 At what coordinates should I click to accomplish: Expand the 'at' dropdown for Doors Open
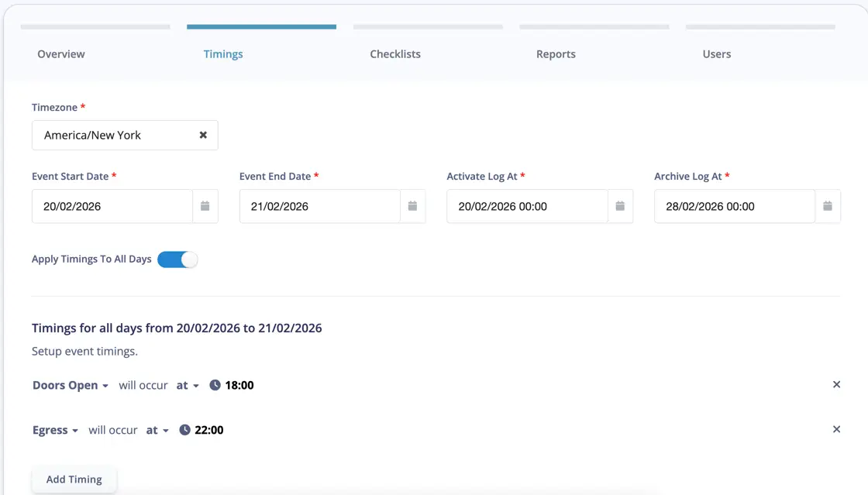pyautogui.click(x=188, y=384)
